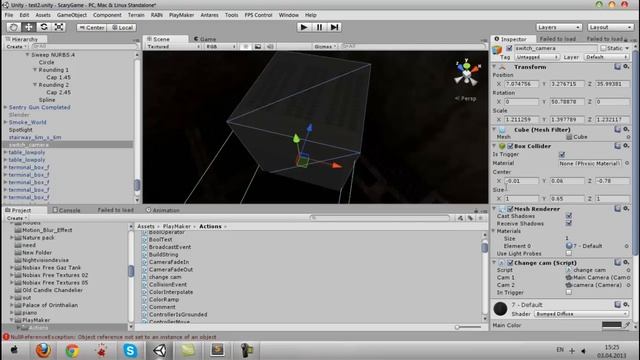Open Change cam script settings gear
640x360 pixels.
tap(626, 262)
